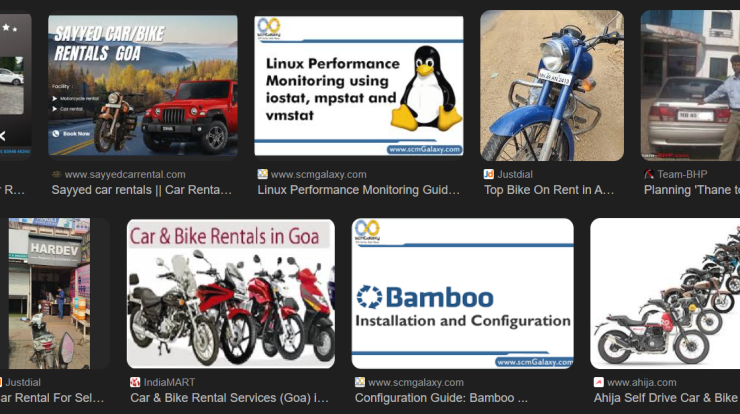Click the sayyedcarrental.com site favicon
Screen dimensions: 740x414
coord(57,174)
